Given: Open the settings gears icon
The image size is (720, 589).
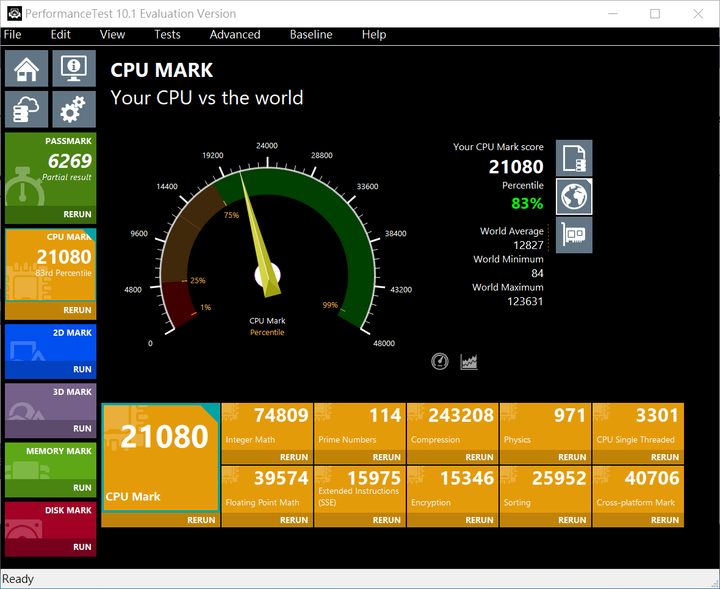Looking at the screenshot, I should (74, 109).
